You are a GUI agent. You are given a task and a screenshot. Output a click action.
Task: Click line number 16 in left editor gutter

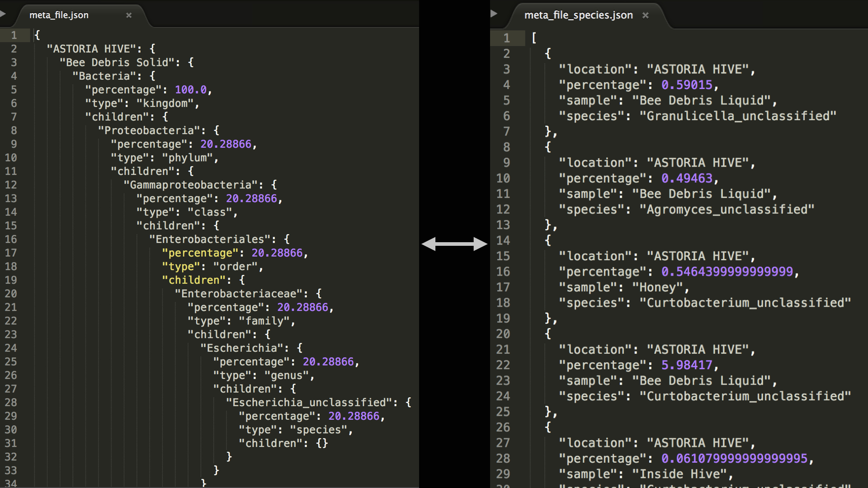[11, 239]
